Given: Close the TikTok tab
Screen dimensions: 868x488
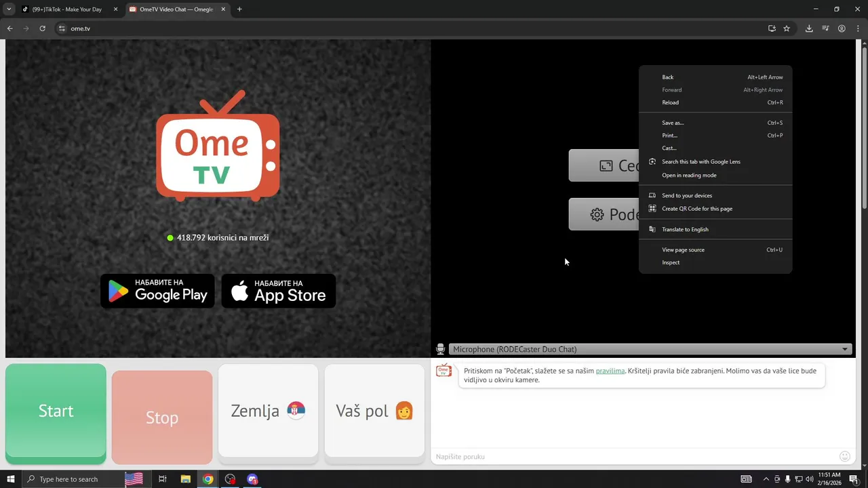Looking at the screenshot, I should coord(116,9).
